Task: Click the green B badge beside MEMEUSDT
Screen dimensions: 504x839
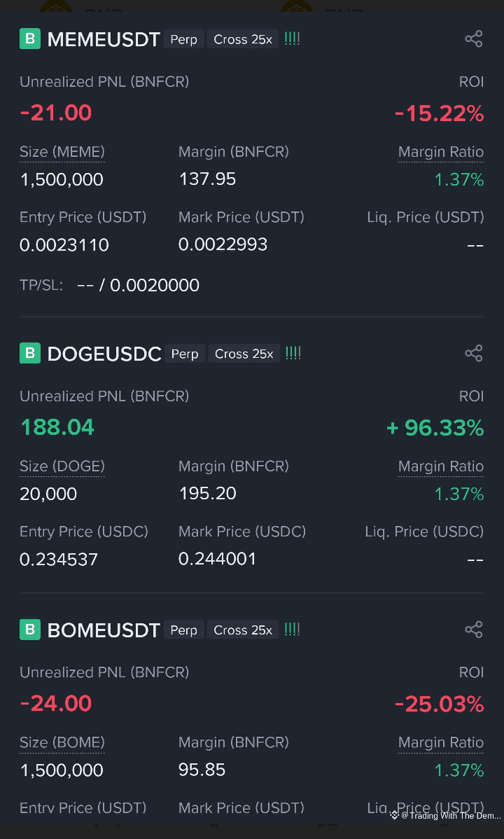Action: [29, 39]
